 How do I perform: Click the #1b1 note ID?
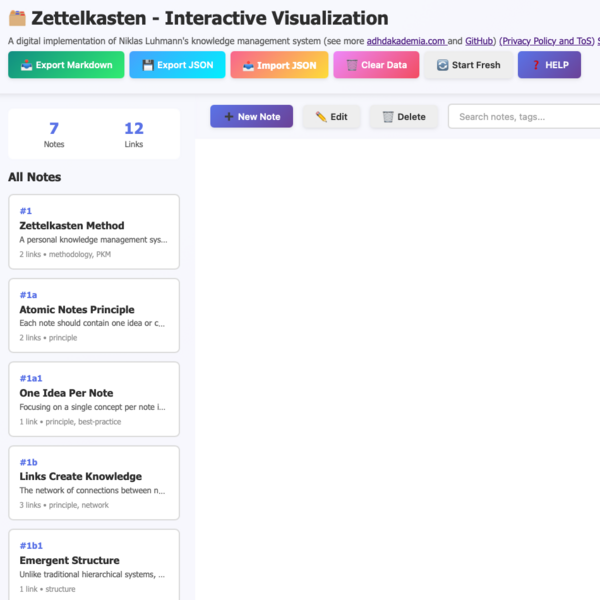click(x=31, y=545)
